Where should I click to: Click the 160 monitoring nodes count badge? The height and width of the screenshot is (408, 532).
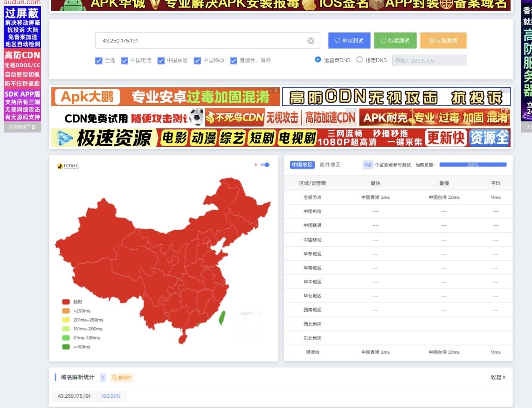368,165
